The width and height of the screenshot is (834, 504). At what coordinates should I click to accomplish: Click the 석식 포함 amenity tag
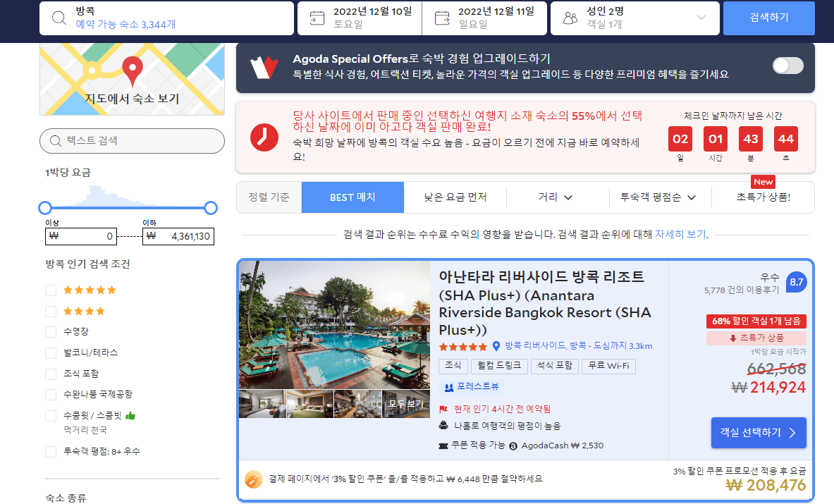click(554, 366)
